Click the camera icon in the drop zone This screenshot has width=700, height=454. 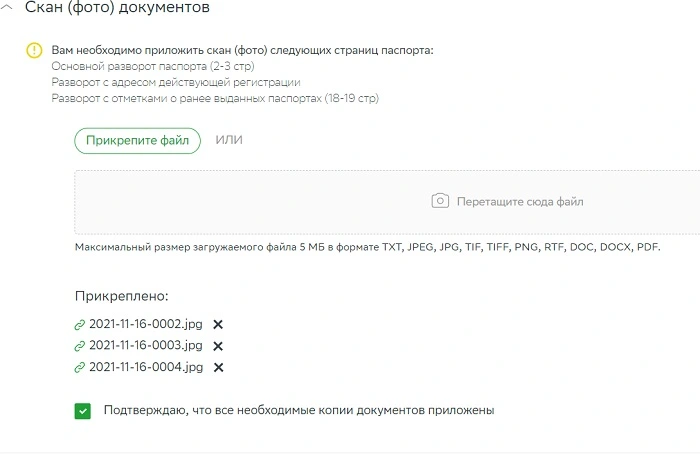click(440, 201)
